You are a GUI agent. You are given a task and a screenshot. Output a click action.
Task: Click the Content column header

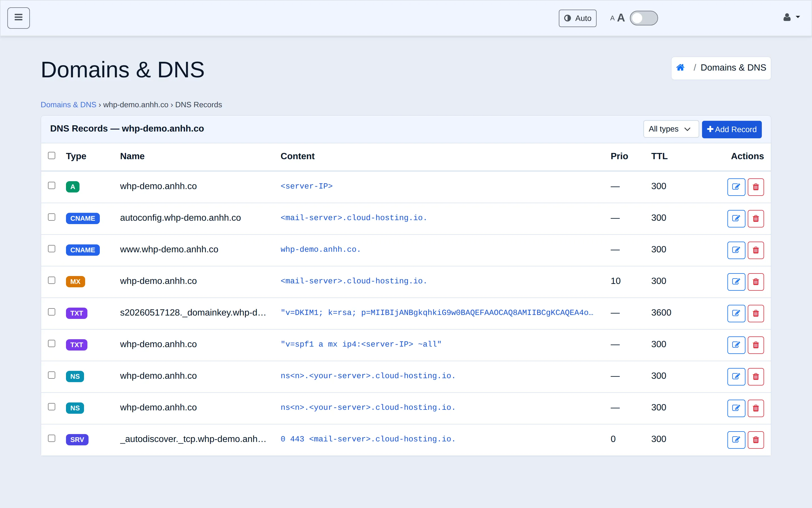click(x=297, y=156)
